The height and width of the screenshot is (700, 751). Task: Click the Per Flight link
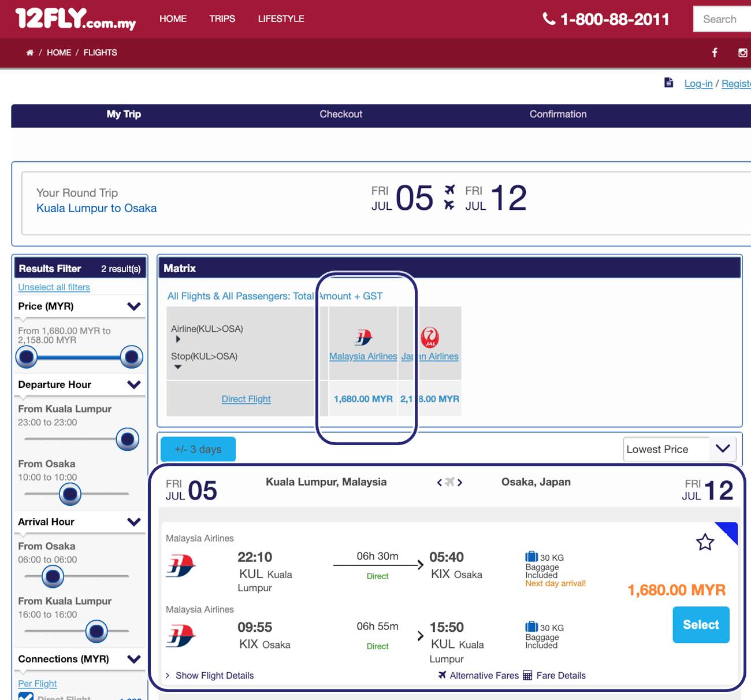point(38,684)
